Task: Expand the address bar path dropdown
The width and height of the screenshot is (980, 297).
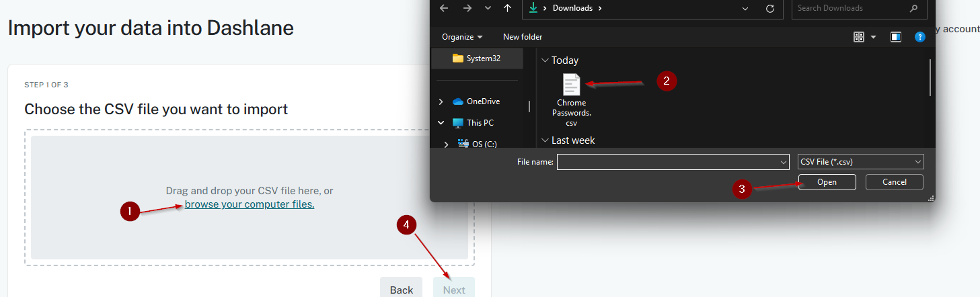Action: tap(745, 9)
